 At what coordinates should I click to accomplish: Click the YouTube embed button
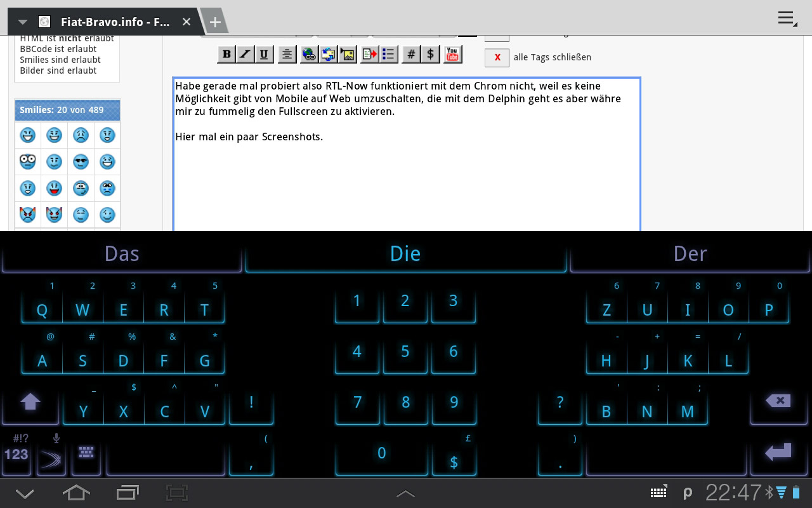click(x=452, y=55)
